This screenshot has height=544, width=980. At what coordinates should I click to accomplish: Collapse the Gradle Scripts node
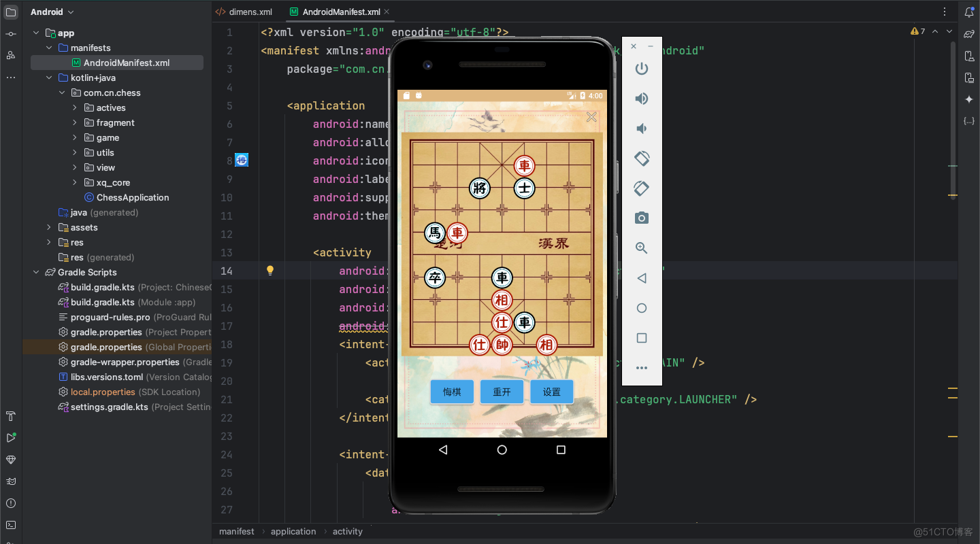point(36,272)
